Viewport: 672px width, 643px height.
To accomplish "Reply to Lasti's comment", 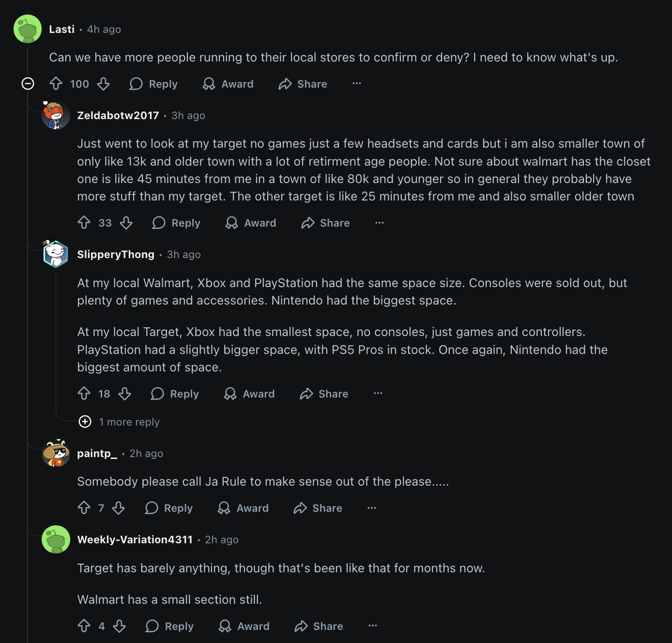I will (153, 84).
